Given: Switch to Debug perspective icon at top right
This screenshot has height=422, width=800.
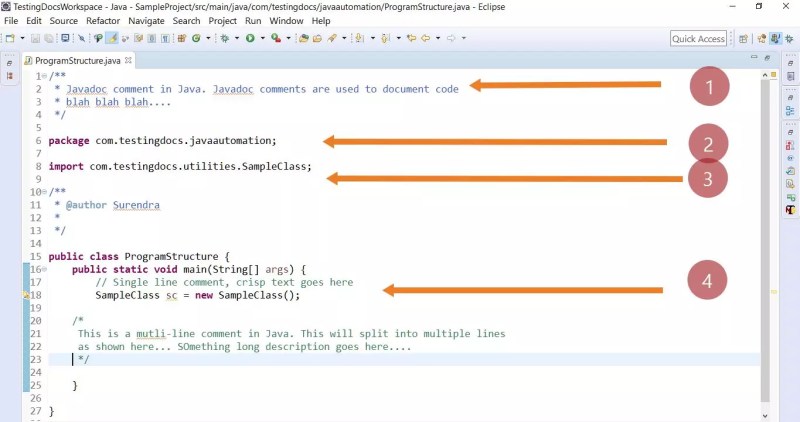Looking at the screenshot, I should (x=789, y=38).
